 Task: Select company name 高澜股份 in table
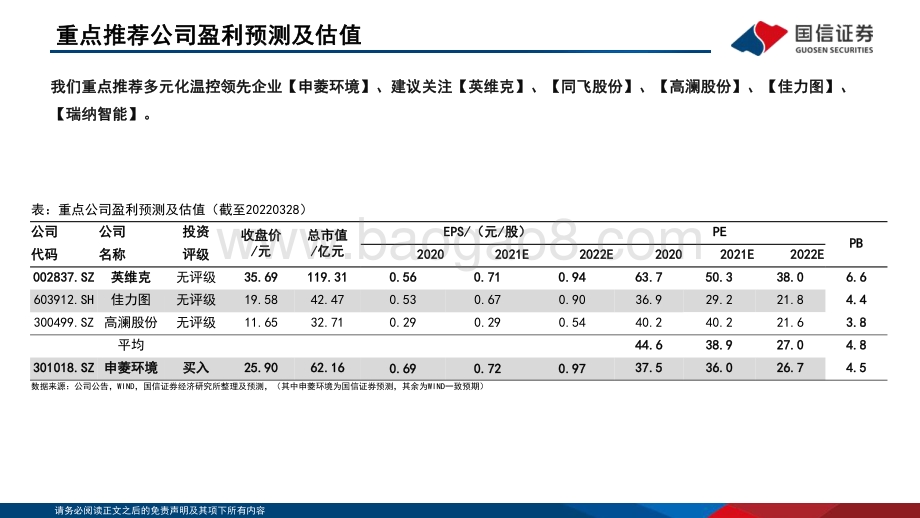coord(131,323)
